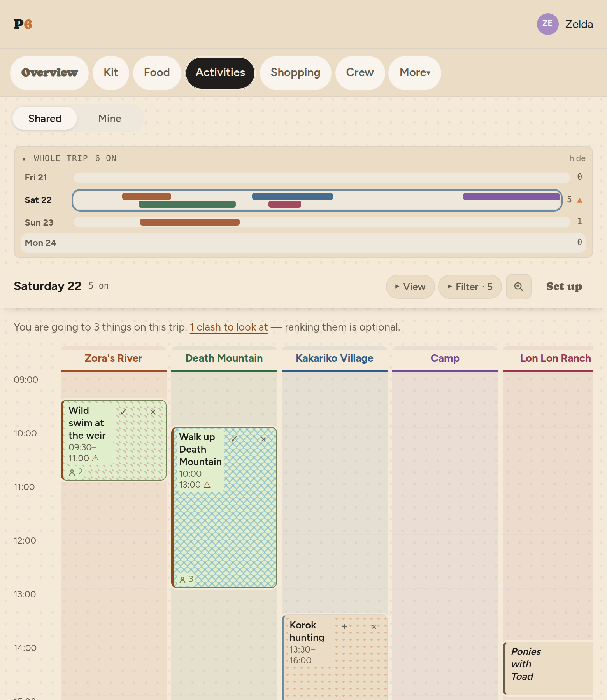Switch to the Mine view
Screen dimensions: 607x700
coord(110,119)
